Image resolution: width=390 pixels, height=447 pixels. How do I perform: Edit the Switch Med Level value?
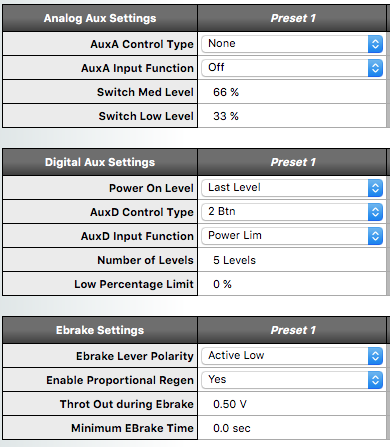292,92
